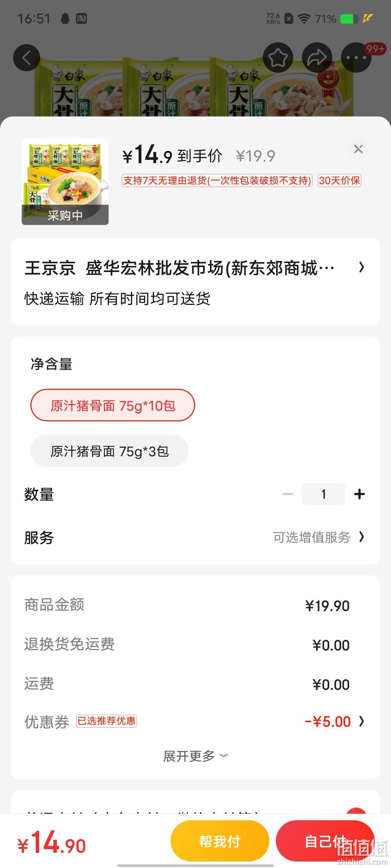
Task: Open 可选增值服务 service options
Action: coord(319,537)
